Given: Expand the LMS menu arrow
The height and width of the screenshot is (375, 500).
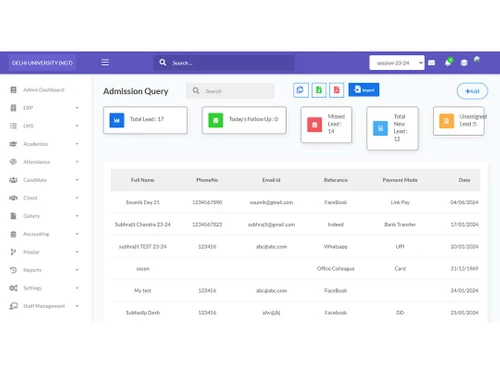Looking at the screenshot, I should [x=77, y=126].
